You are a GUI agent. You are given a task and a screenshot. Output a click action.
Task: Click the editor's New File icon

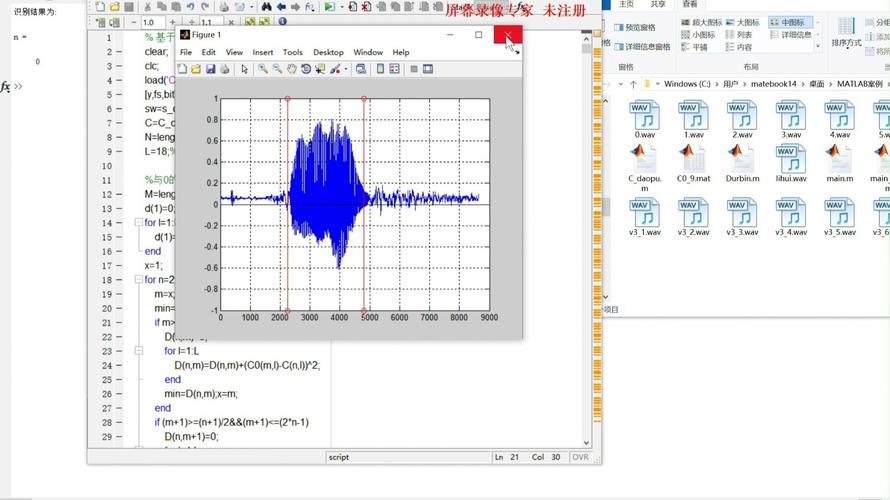(100, 7)
